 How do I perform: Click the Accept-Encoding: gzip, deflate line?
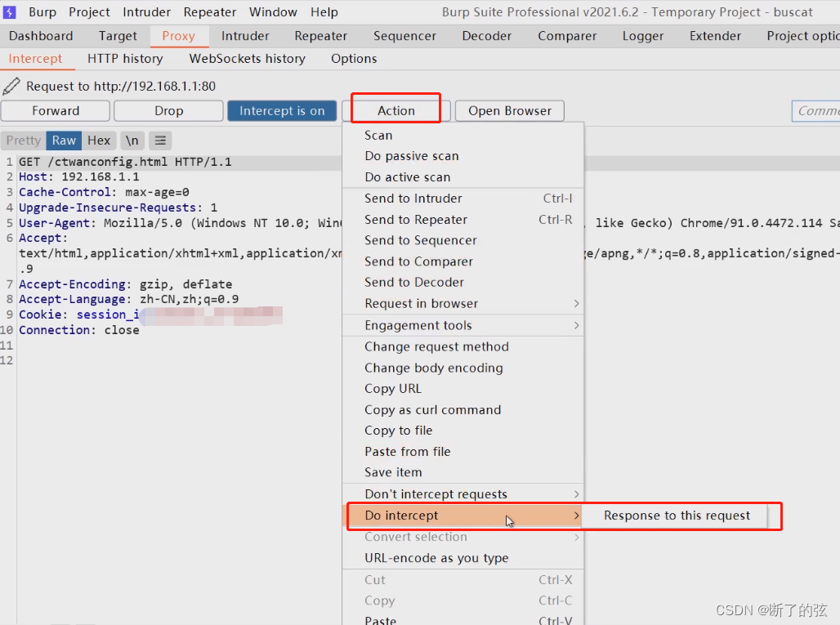coord(125,283)
